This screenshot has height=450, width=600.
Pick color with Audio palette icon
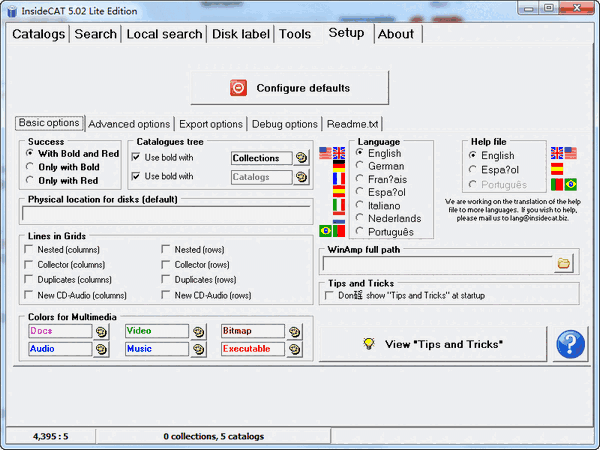coord(101,349)
